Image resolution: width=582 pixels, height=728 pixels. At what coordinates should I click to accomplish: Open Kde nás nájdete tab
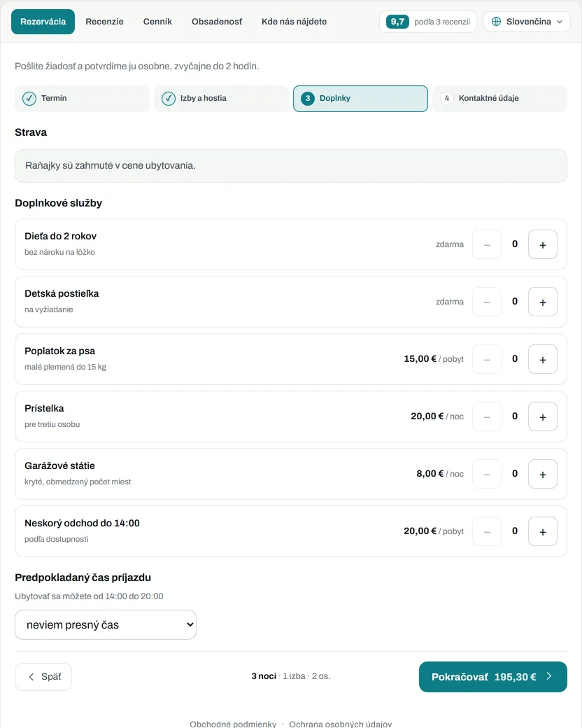[294, 22]
